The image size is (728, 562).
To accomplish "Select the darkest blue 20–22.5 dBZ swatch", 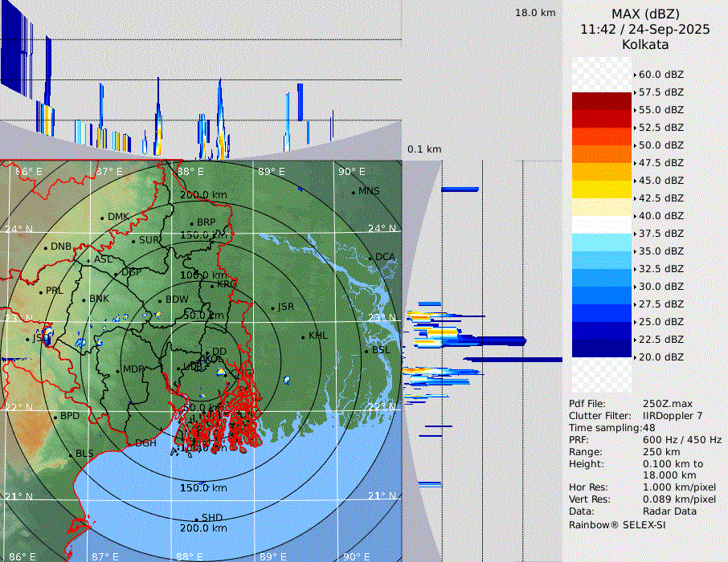I will tap(601, 348).
